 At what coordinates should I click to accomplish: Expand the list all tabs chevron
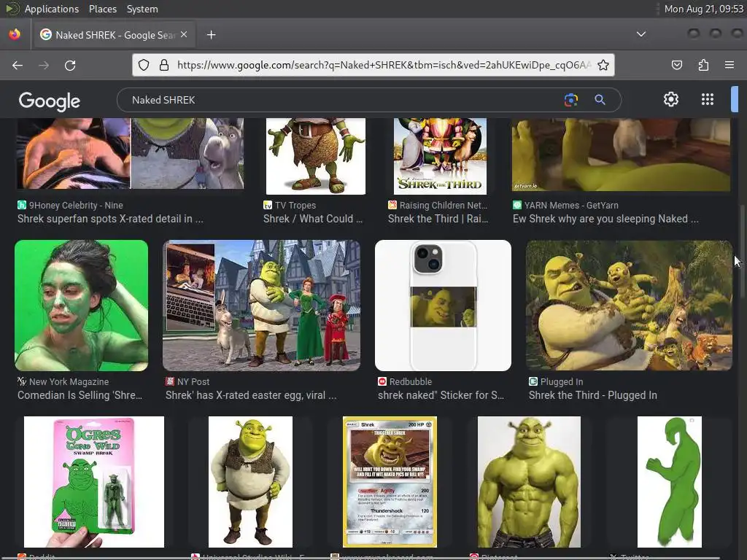pos(641,34)
